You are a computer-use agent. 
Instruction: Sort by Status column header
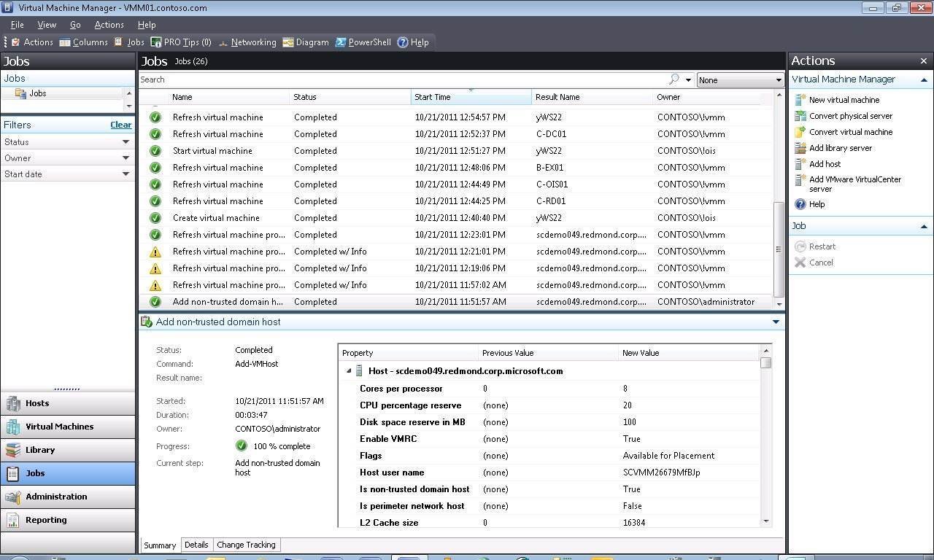[x=350, y=97]
